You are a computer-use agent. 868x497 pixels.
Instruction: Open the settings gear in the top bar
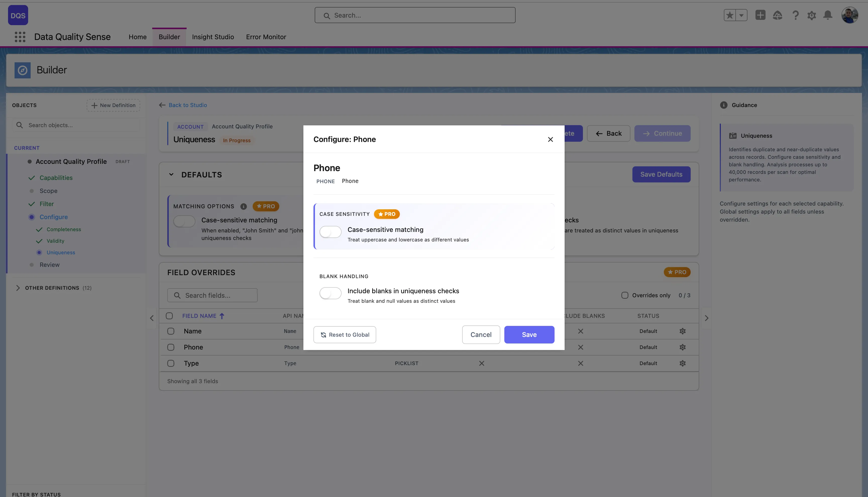pos(812,15)
